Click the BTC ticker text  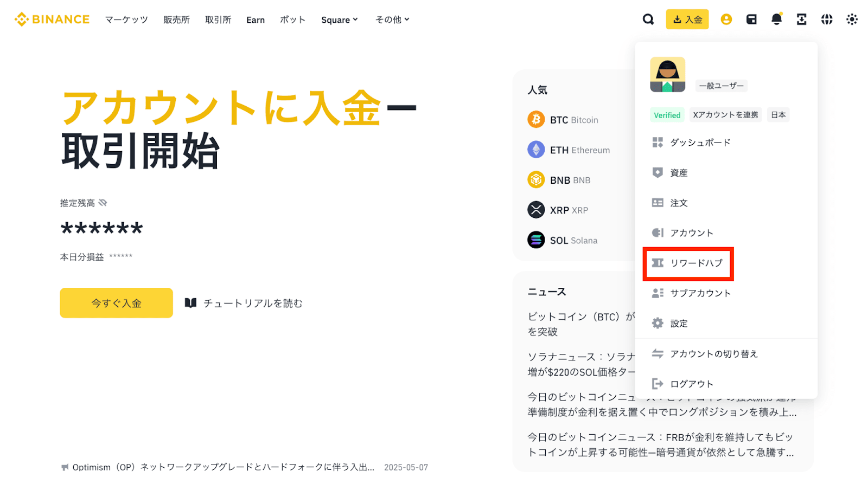tap(559, 120)
